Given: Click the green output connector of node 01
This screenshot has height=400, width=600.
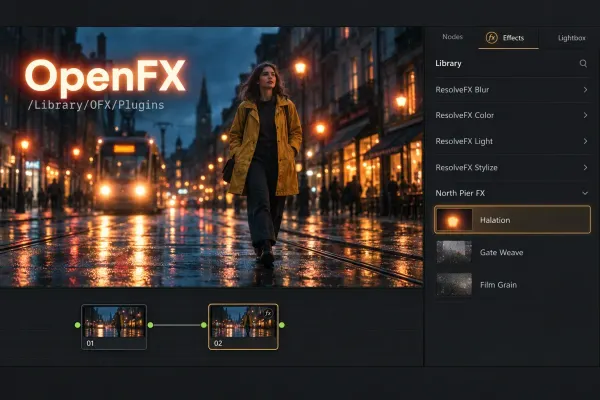Looking at the screenshot, I should coord(150,325).
